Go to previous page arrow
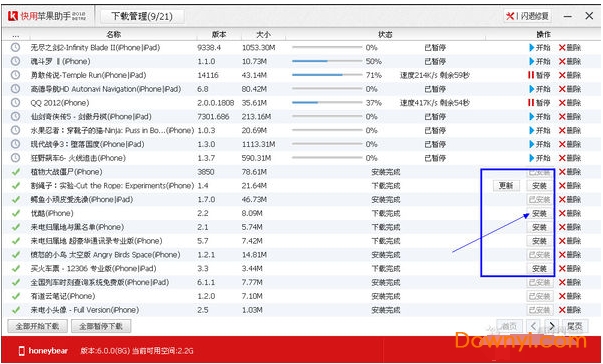The width and height of the screenshot is (603, 364). pyautogui.click(x=533, y=326)
